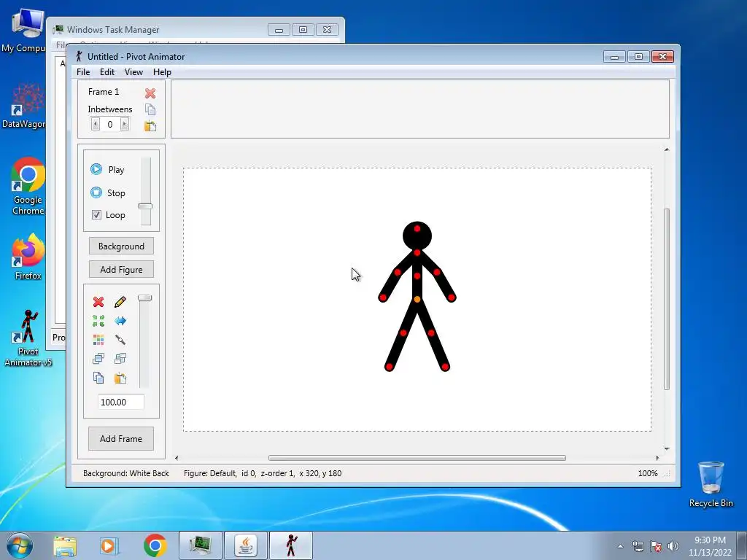
Task: Open the Action Center flag icon
Action: click(656, 546)
